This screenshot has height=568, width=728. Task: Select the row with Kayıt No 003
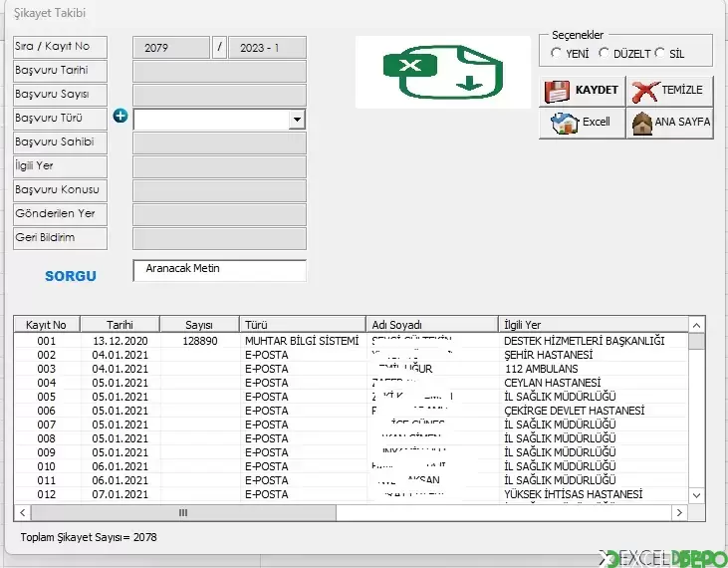click(351, 369)
